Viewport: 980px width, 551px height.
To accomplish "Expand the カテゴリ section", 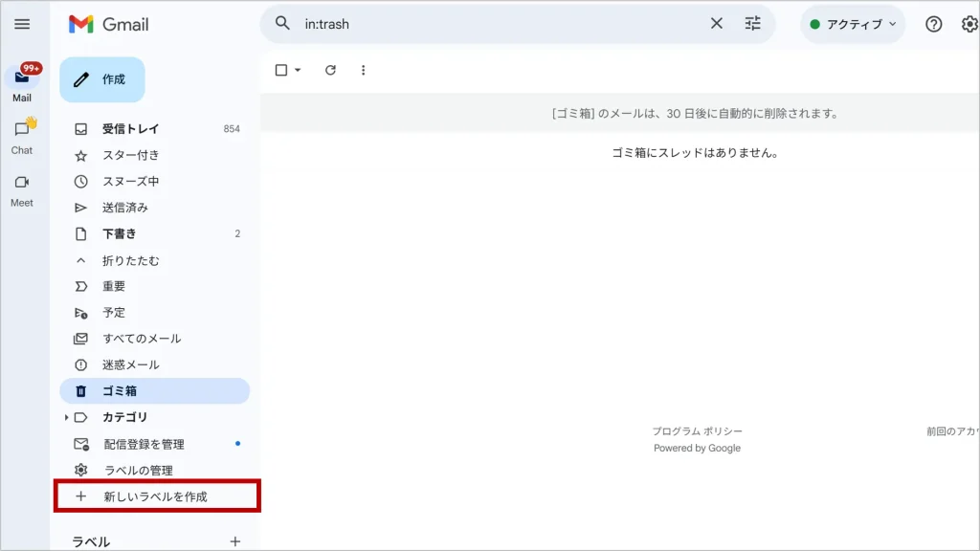I will pyautogui.click(x=66, y=417).
